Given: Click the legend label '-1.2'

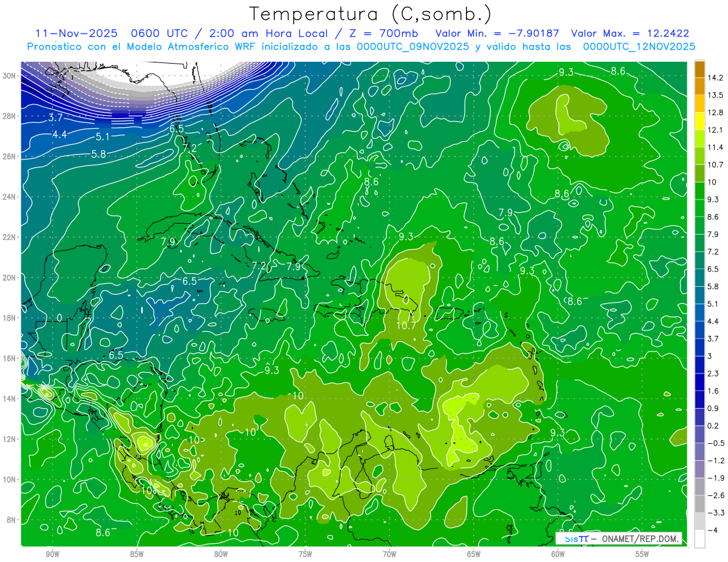Looking at the screenshot, I should click(715, 461).
